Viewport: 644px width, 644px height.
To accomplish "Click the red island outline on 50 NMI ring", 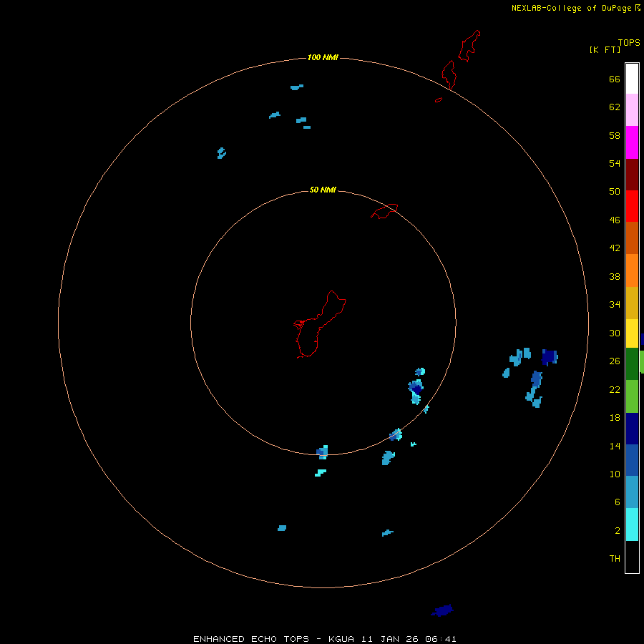I will pos(384,211).
